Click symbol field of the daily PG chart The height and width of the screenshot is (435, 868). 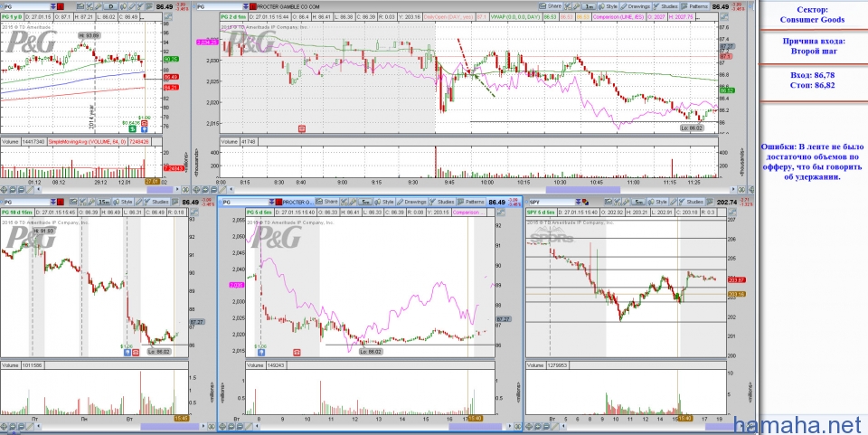coord(28,6)
